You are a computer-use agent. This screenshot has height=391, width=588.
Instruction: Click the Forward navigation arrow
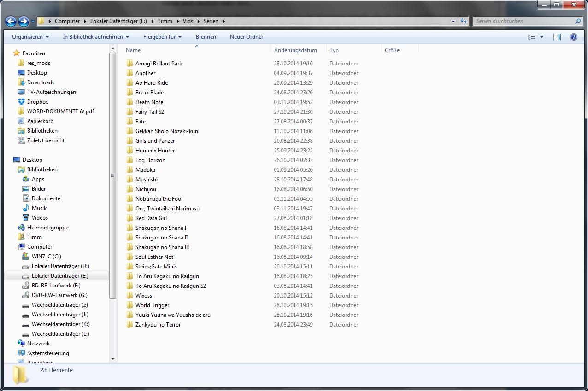(24, 21)
